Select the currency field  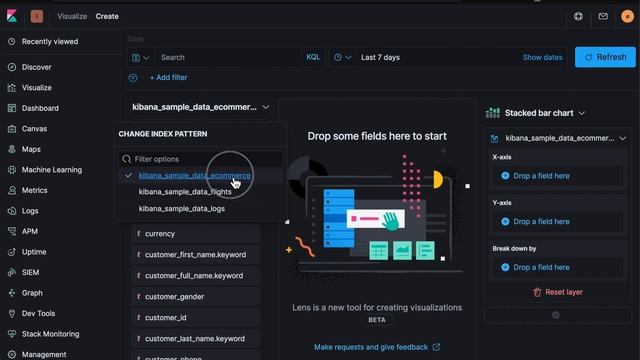[x=196, y=234]
